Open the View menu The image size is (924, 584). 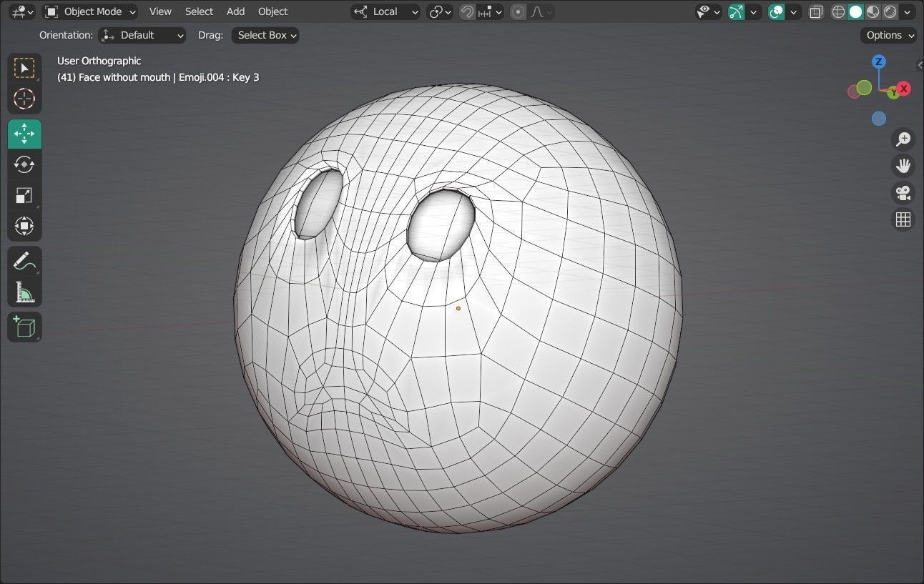coord(160,11)
